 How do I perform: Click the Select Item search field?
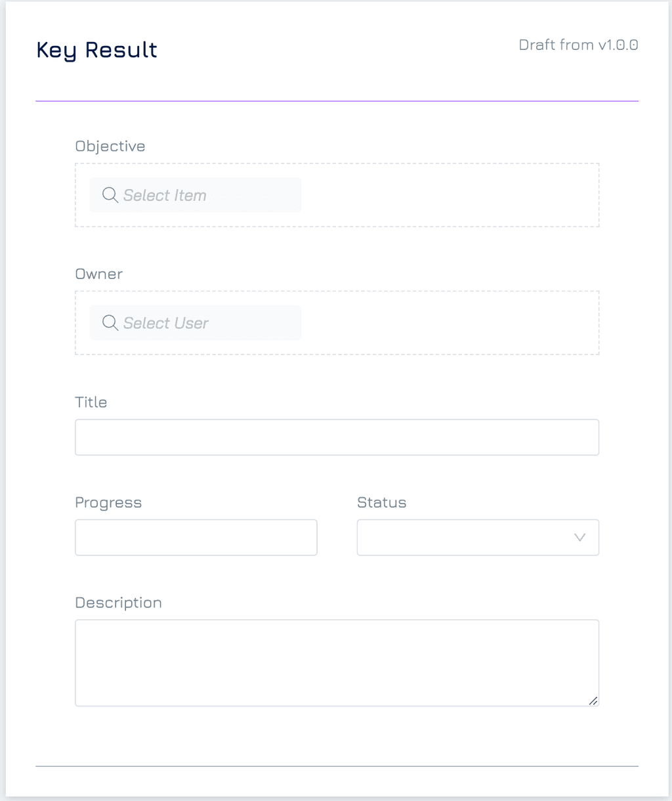pos(196,195)
